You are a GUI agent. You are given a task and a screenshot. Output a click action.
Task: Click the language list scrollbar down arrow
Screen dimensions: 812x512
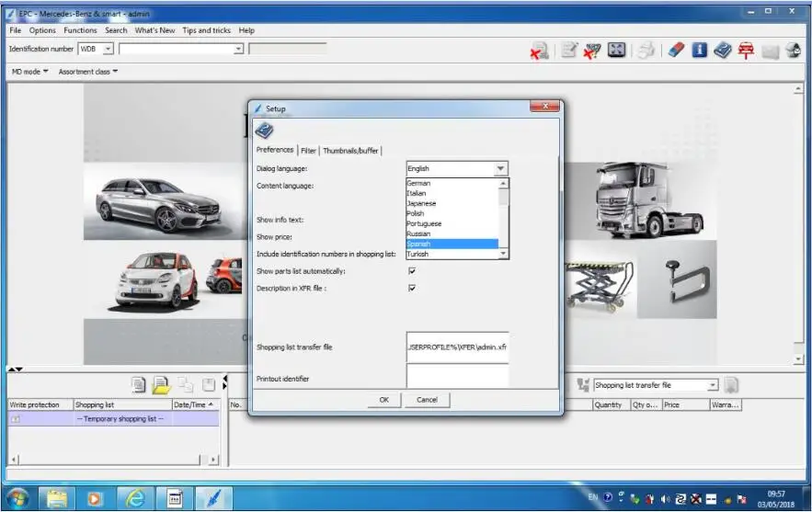click(x=503, y=253)
